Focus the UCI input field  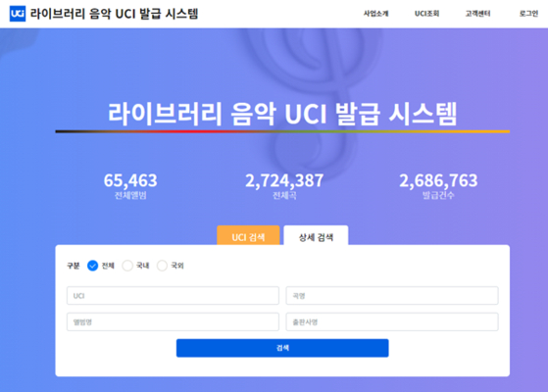[x=173, y=296]
